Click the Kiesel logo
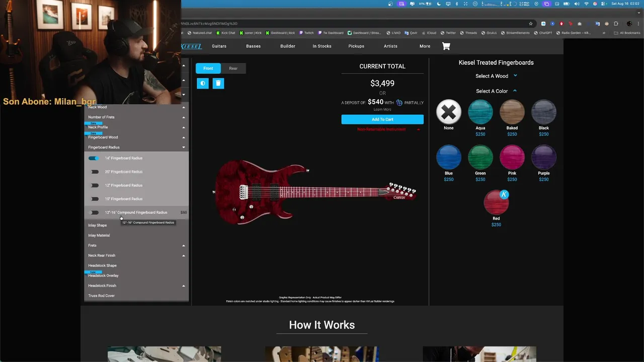Screen dimensions: 644x362 (192, 46)
